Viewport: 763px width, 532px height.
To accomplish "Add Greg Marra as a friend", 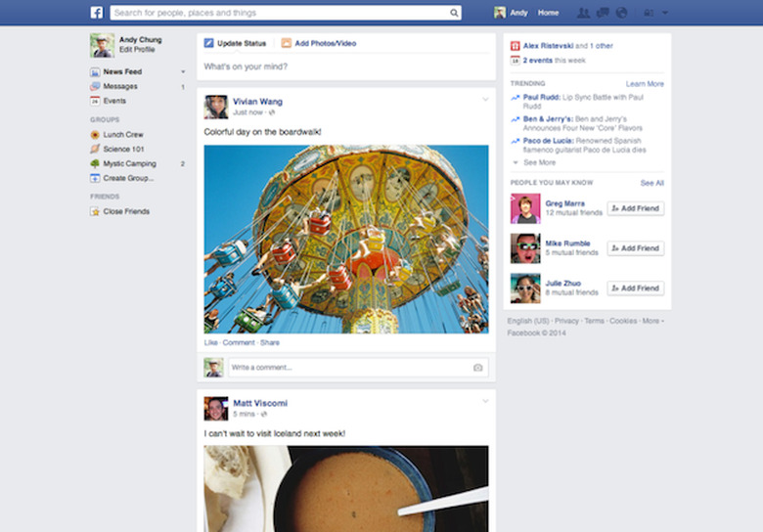I will coord(635,208).
